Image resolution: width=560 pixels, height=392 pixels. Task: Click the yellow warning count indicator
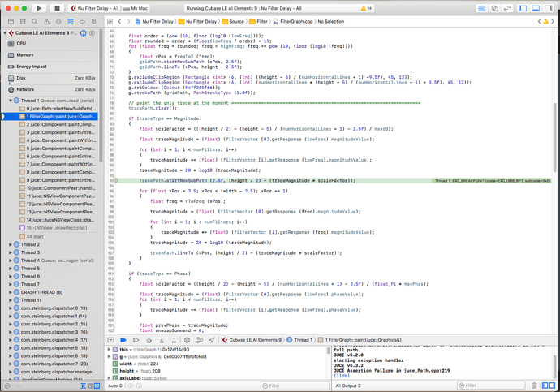365,8
